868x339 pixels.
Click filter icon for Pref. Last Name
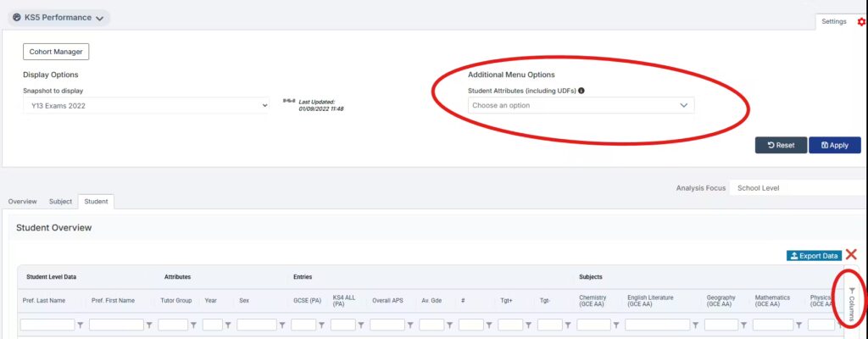click(x=81, y=325)
